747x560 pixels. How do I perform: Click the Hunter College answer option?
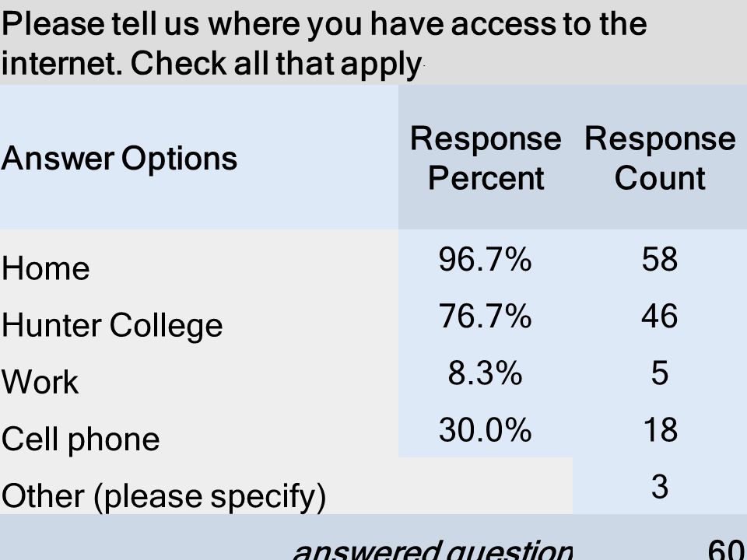(112, 326)
